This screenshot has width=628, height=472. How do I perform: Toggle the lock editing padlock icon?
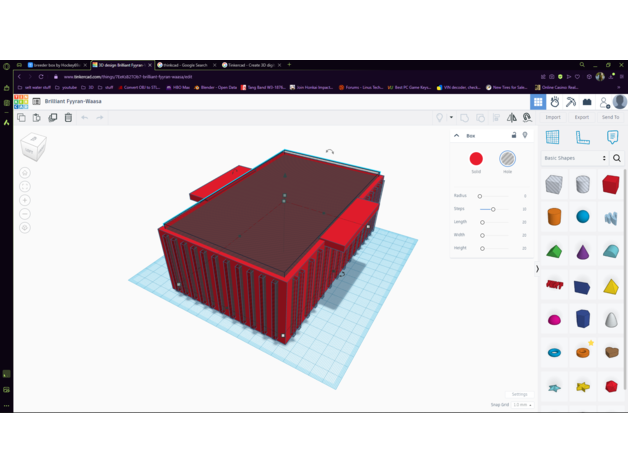514,135
